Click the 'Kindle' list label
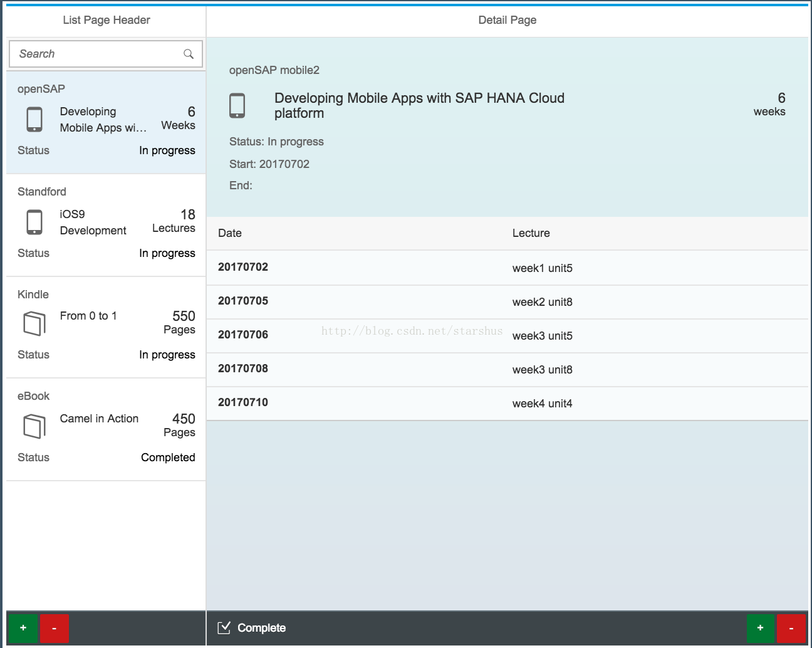 pos(33,295)
